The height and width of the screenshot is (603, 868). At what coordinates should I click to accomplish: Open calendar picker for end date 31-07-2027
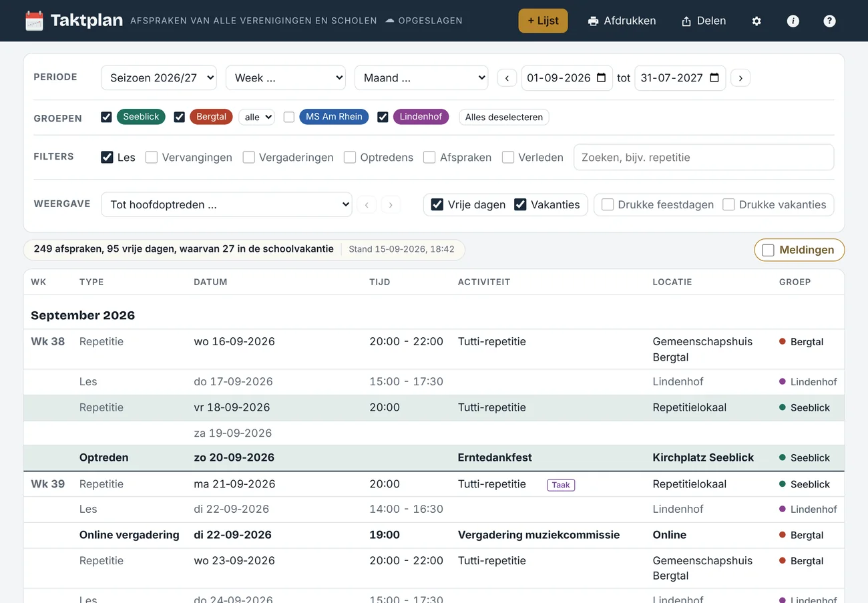pyautogui.click(x=714, y=78)
